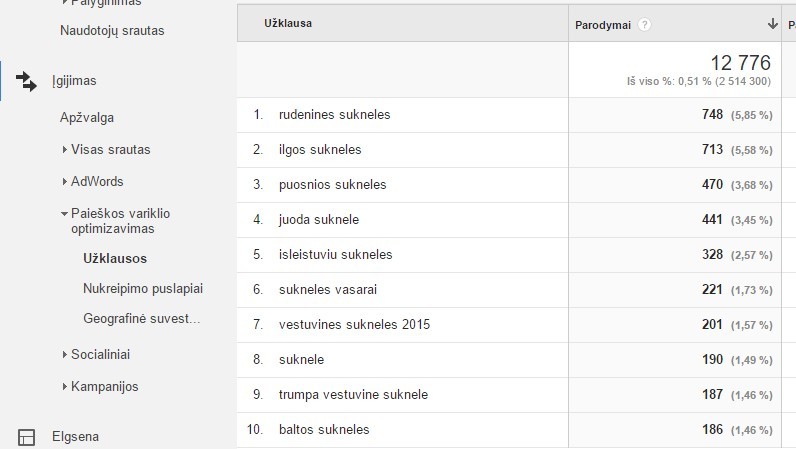Open Naudotojų srautas report
The width and height of the screenshot is (796, 449).
click(x=112, y=30)
